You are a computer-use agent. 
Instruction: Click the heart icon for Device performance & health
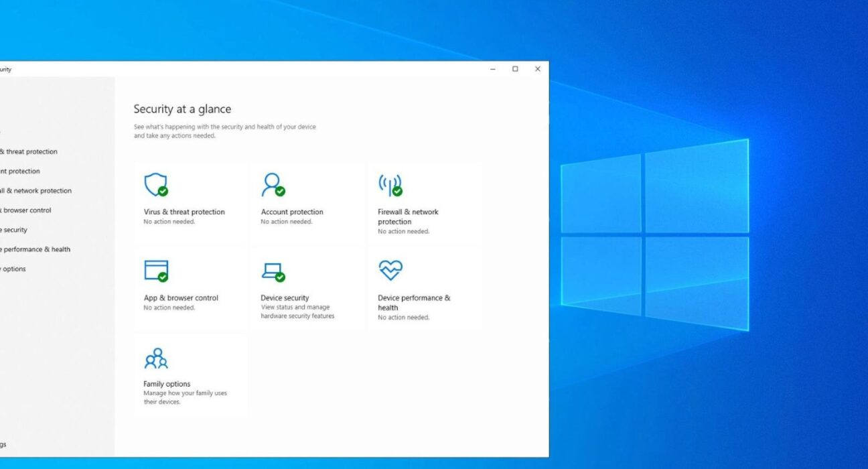(390, 270)
